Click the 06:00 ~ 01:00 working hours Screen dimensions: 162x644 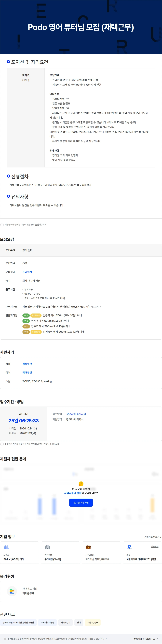click(x=32, y=293)
